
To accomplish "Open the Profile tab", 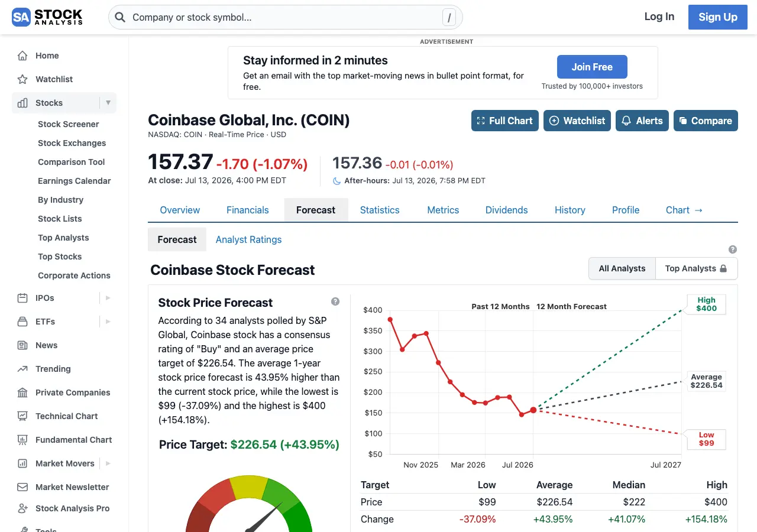I will point(626,210).
